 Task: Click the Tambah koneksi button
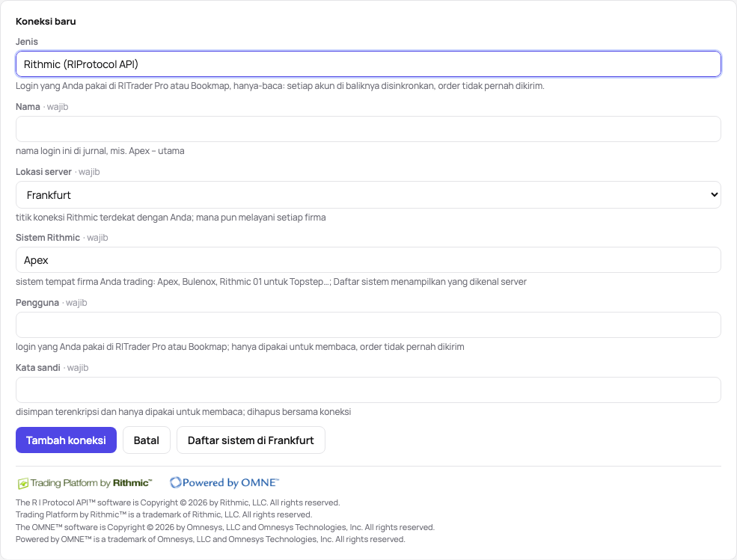point(67,440)
